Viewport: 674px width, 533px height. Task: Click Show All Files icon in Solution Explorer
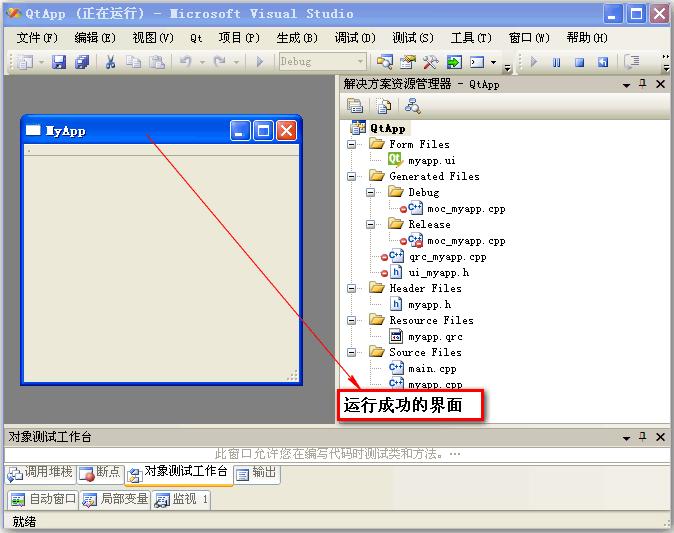coord(383,106)
